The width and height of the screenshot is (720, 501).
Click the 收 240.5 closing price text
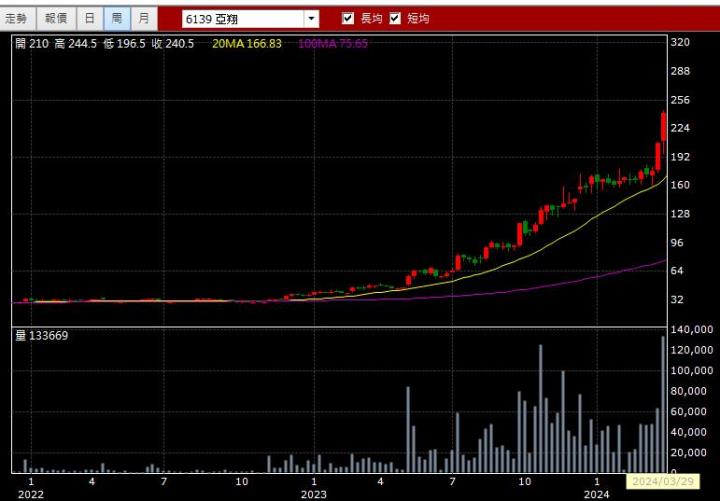[173, 44]
